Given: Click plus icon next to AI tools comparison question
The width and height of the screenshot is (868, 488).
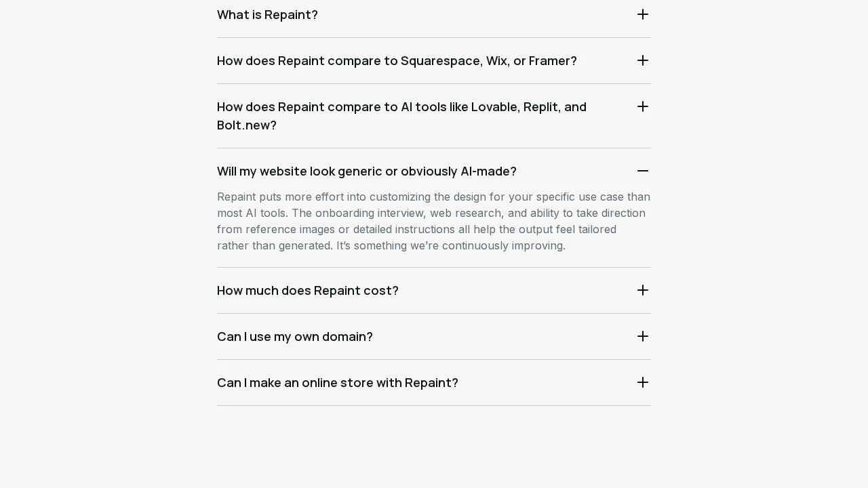Looking at the screenshot, I should click(643, 107).
